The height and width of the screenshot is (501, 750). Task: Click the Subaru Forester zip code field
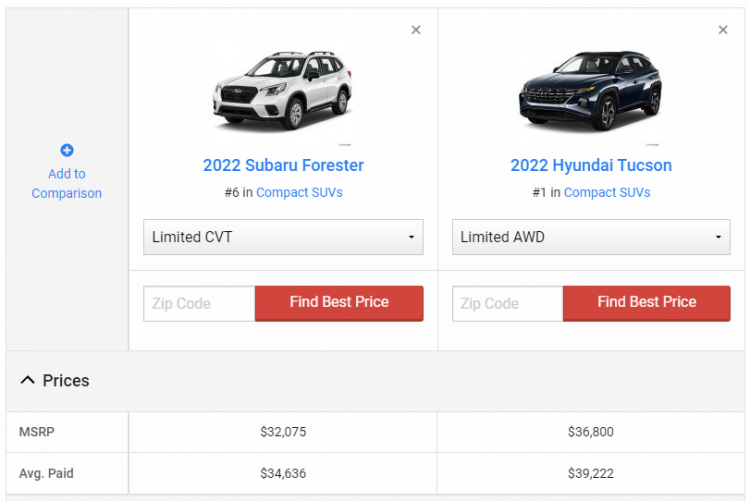pos(199,303)
